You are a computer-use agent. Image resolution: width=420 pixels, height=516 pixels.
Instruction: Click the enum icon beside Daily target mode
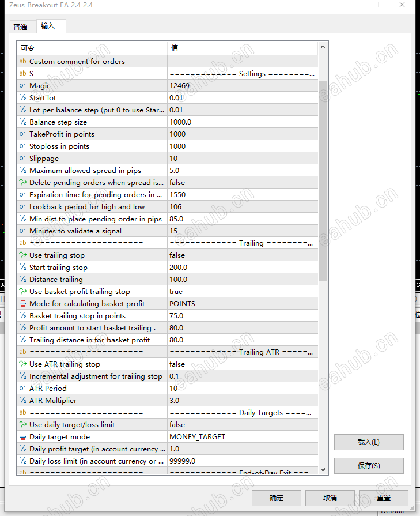22,436
